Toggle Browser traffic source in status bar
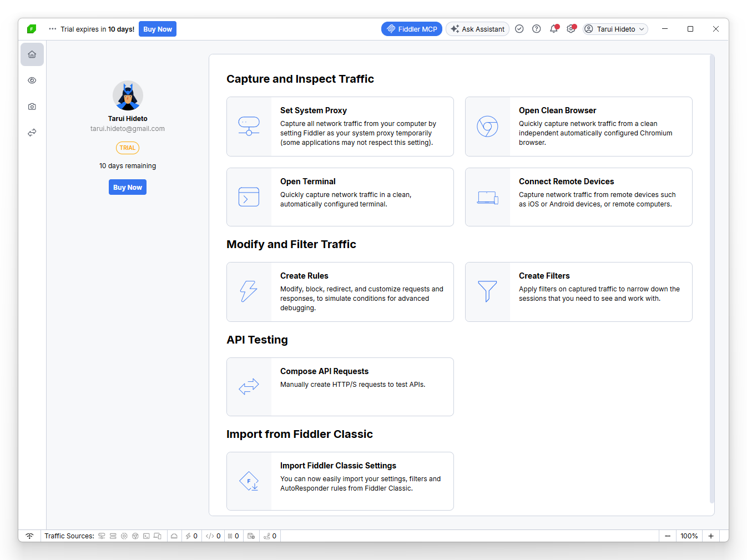 [135, 536]
